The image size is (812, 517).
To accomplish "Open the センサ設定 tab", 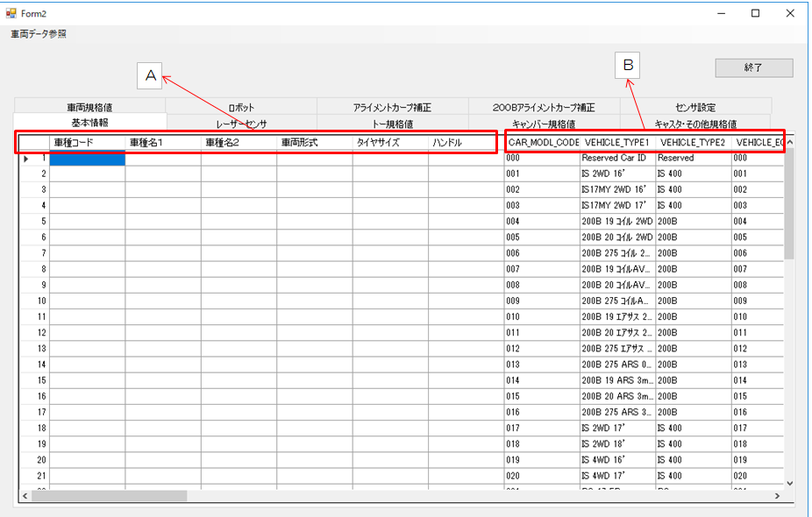I will (695, 107).
